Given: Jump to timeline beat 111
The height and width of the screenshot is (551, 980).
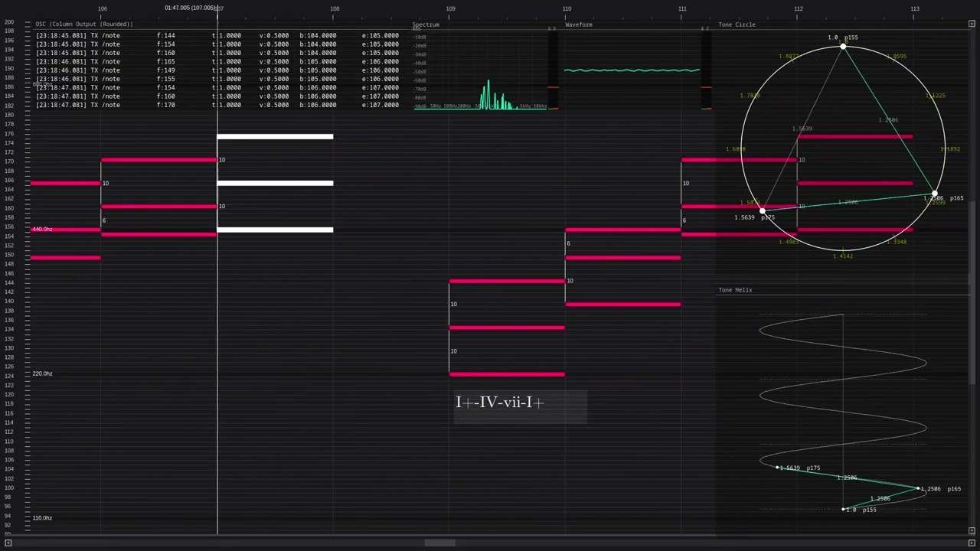Looking at the screenshot, I should (x=682, y=8).
